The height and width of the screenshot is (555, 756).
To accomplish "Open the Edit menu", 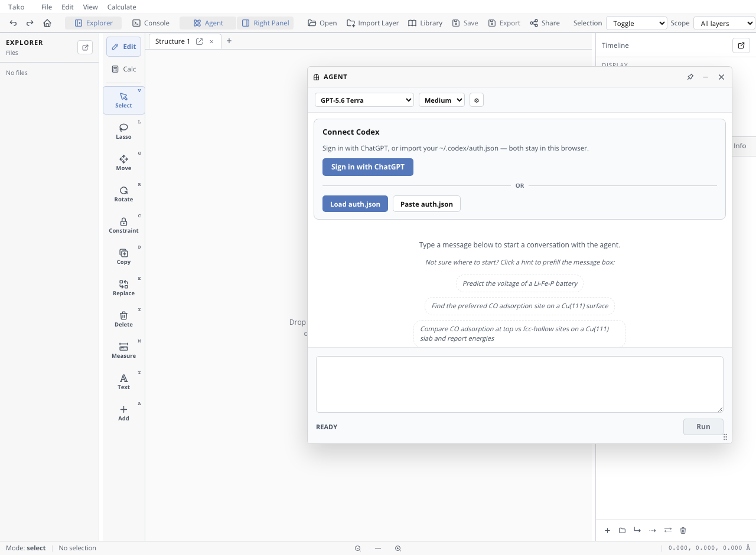I will [67, 7].
